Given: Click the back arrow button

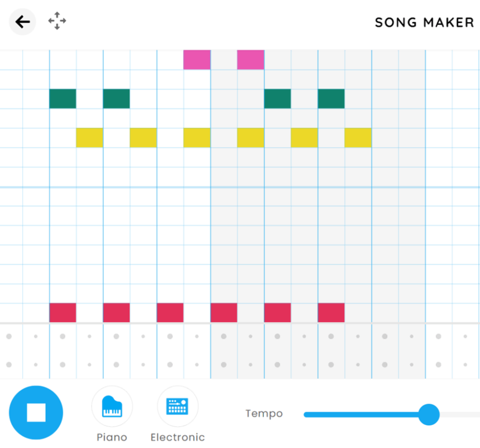Looking at the screenshot, I should (x=22, y=22).
